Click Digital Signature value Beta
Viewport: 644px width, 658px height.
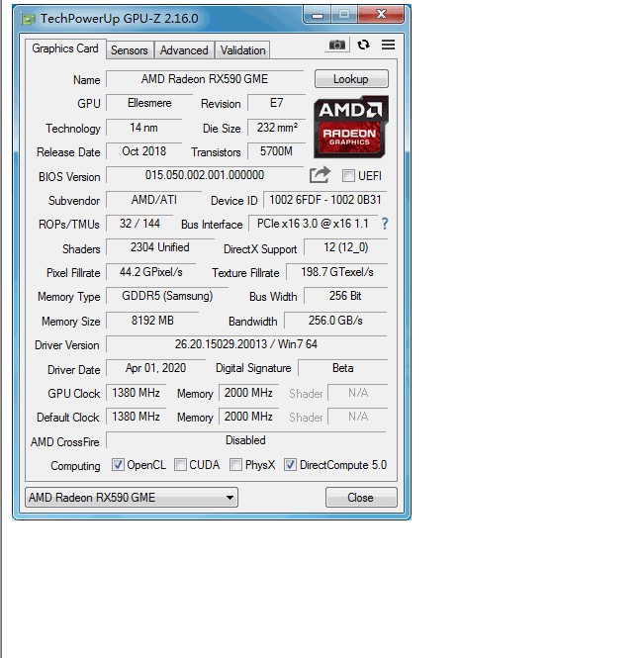[x=342, y=368]
